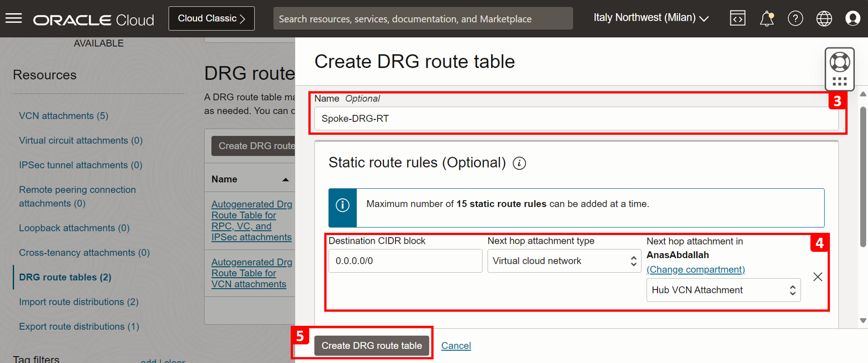This screenshot has height=363, width=868.
Task: Open the user profile avatar menu
Action: tap(853, 19)
